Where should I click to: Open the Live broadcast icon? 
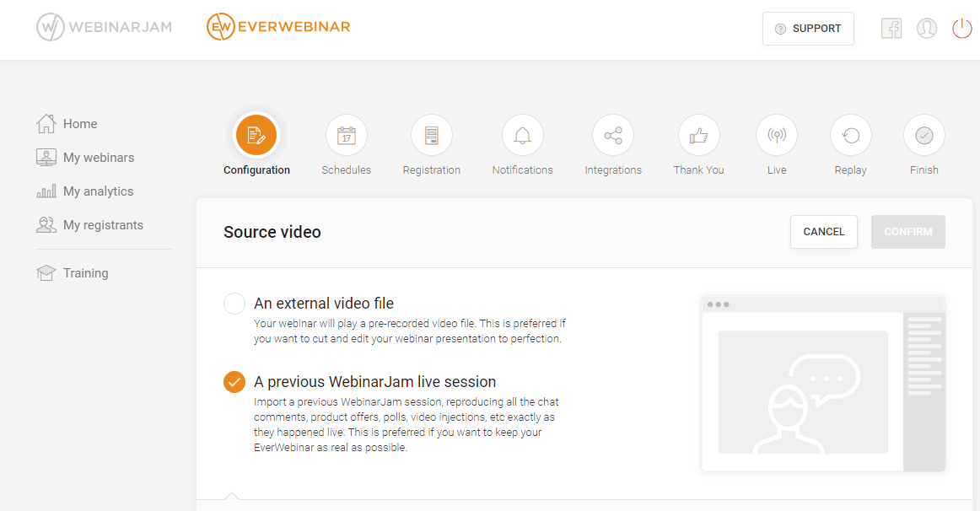[x=777, y=135]
